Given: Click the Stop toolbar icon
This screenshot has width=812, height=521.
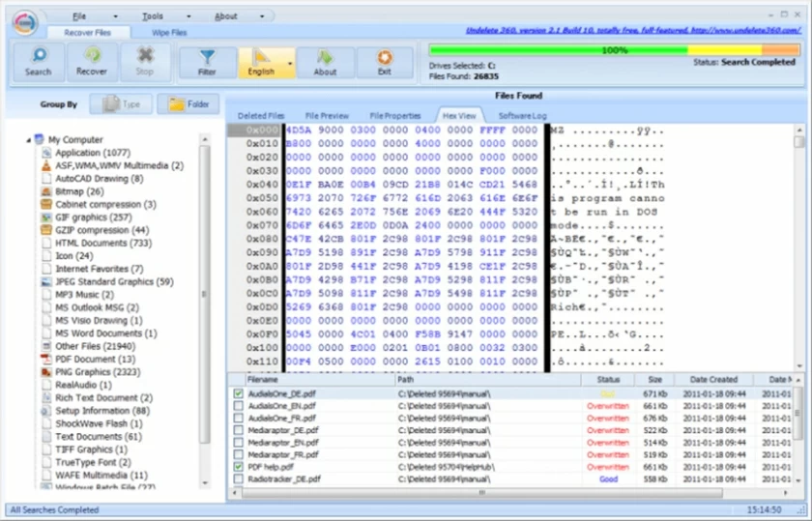Looking at the screenshot, I should (x=145, y=62).
